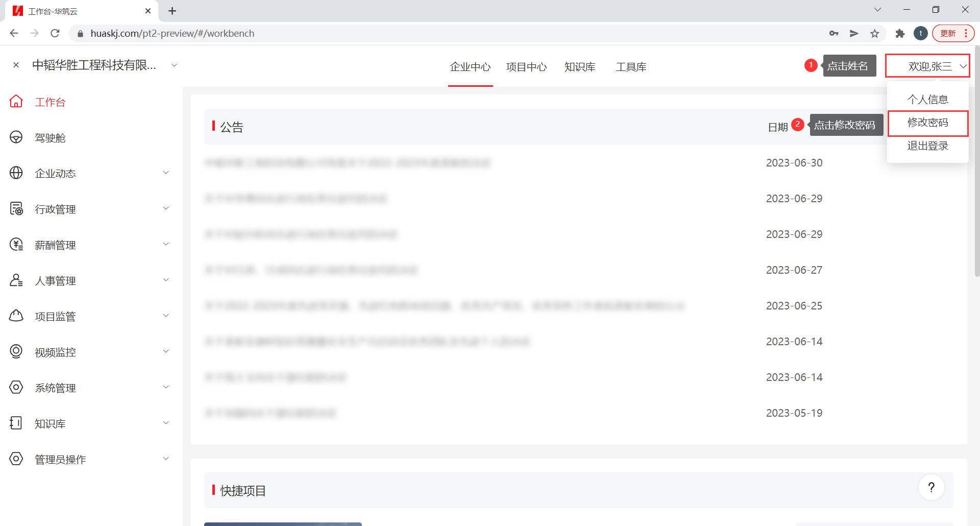Open the company name dropdown arrow

coord(174,65)
